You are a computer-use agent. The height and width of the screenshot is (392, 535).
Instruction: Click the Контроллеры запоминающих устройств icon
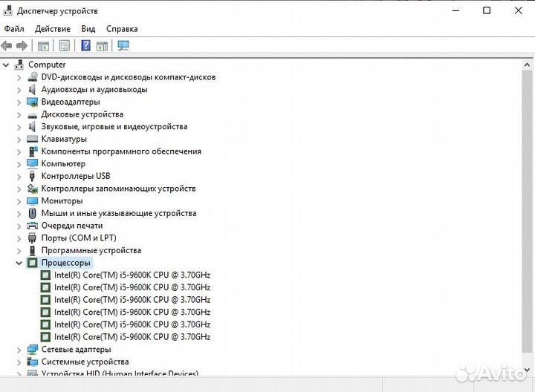(33, 188)
